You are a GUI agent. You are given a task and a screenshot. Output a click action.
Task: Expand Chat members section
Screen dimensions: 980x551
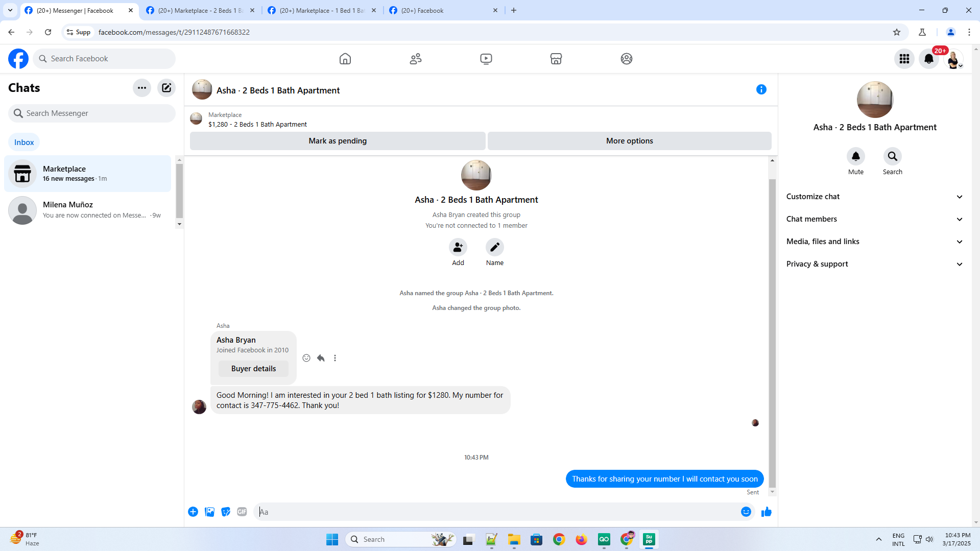(x=875, y=219)
